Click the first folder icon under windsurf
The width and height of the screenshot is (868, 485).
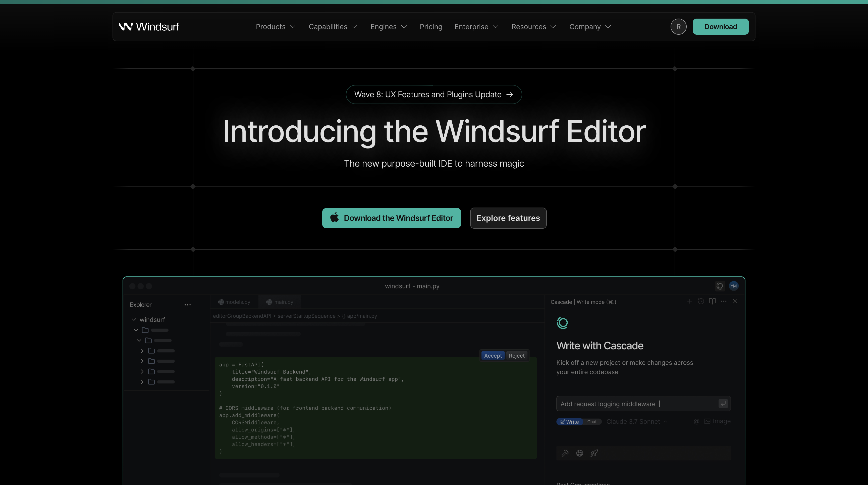(145, 330)
